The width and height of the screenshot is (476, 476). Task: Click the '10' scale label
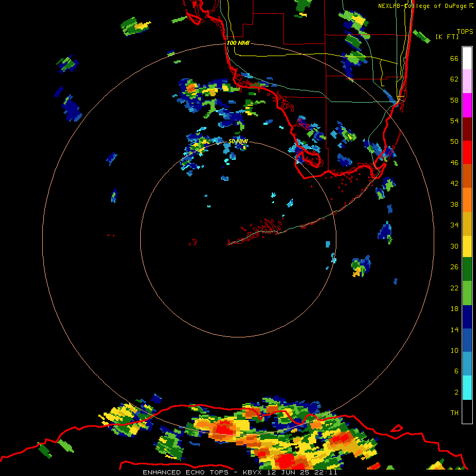click(x=454, y=351)
